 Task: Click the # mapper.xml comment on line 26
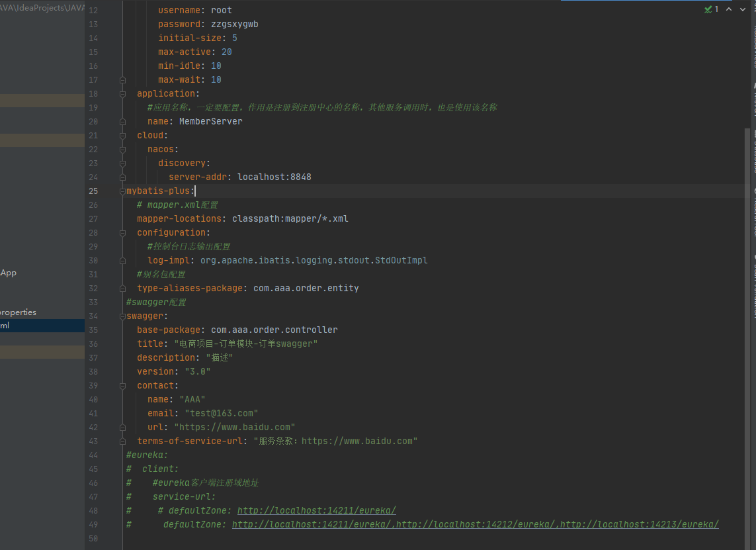click(x=177, y=205)
